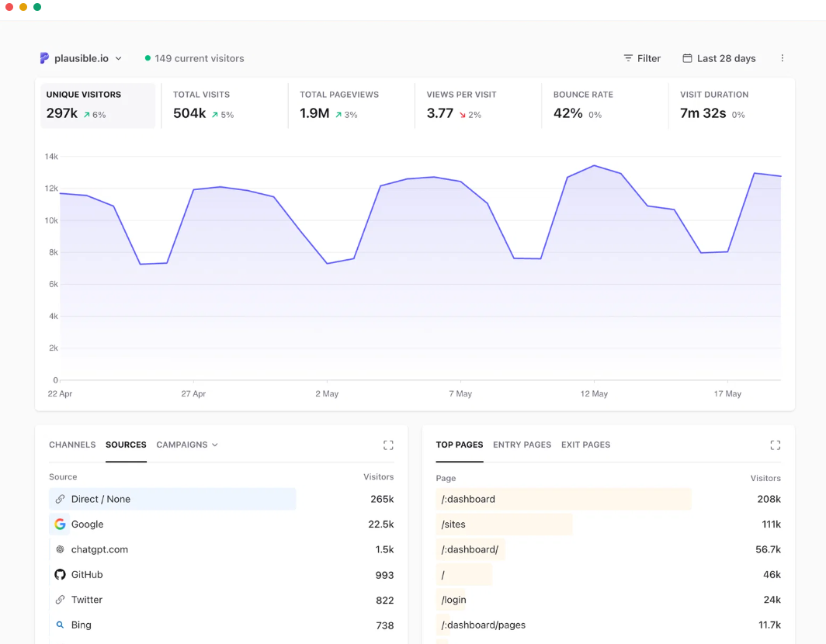Filter by the /:dashboard/pages page
Image resolution: width=826 pixels, height=644 pixels.
pos(484,625)
